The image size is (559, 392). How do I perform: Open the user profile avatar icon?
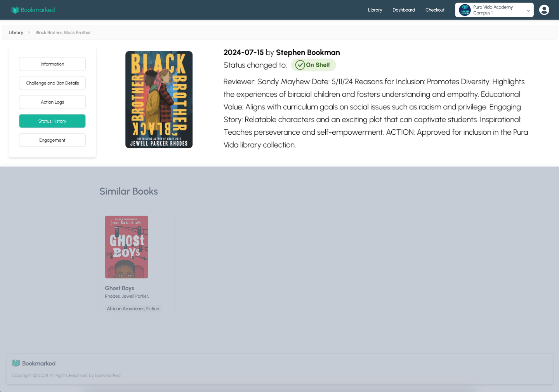544,10
